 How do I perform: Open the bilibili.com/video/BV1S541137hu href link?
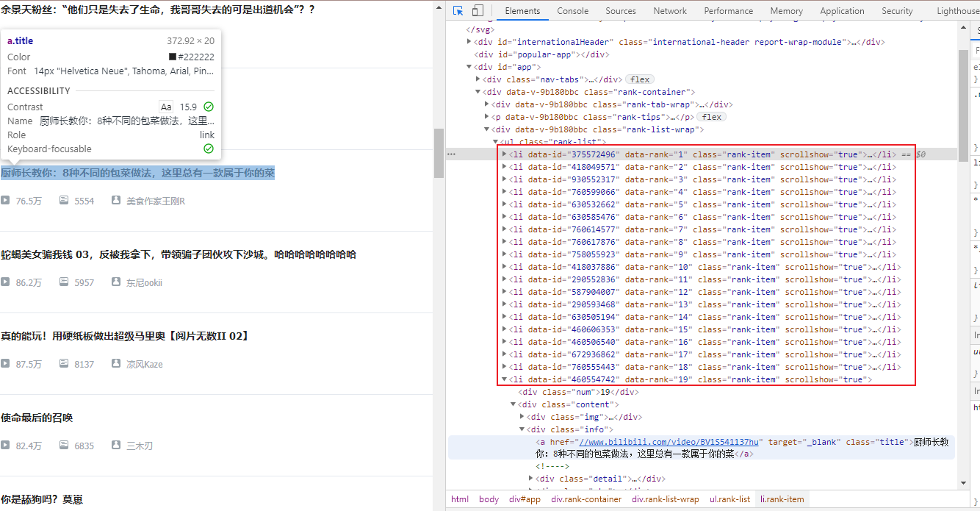668,442
